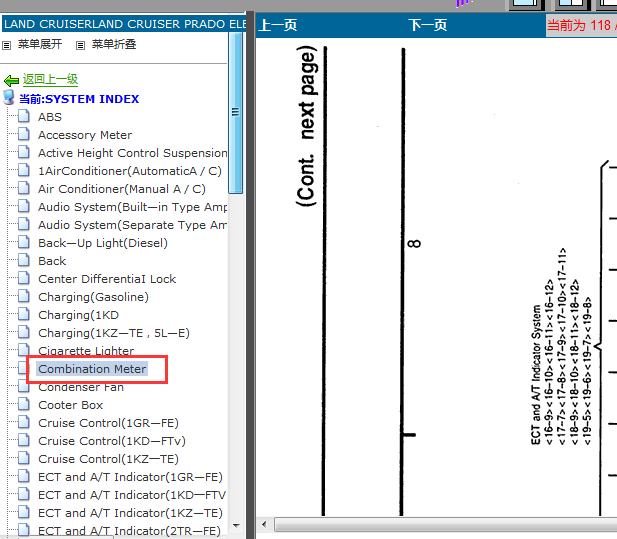Select the Cigarette Lighter entry
The width and height of the screenshot is (617, 539).
tap(86, 351)
